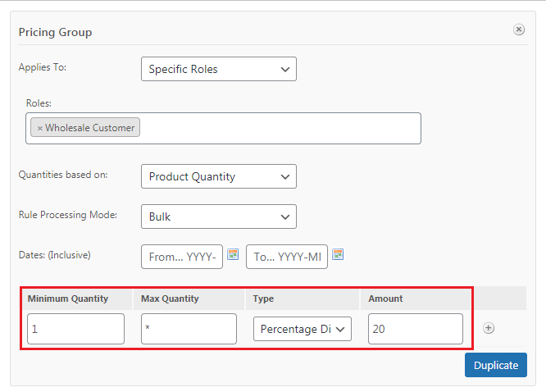
Task: Open the Percentage Discount type dropdown
Action: coord(303,329)
